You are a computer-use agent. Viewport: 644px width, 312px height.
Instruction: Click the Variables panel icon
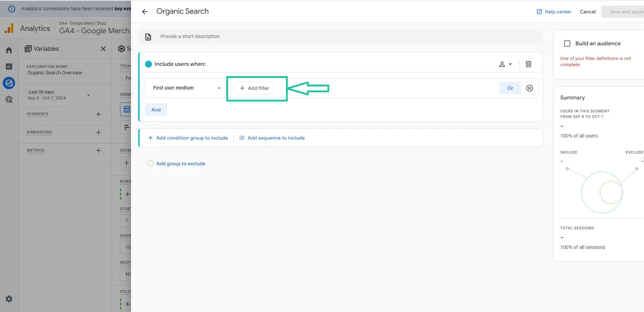coord(28,49)
